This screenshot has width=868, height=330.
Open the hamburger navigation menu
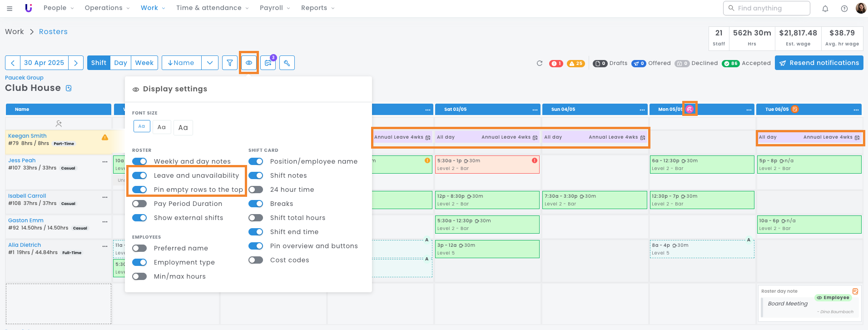coord(10,8)
